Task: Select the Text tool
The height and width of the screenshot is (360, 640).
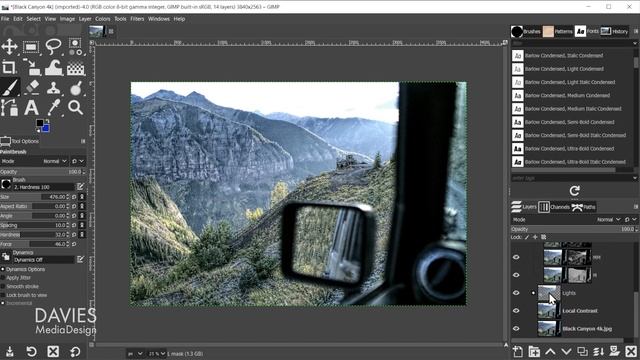Action: pyautogui.click(x=31, y=107)
